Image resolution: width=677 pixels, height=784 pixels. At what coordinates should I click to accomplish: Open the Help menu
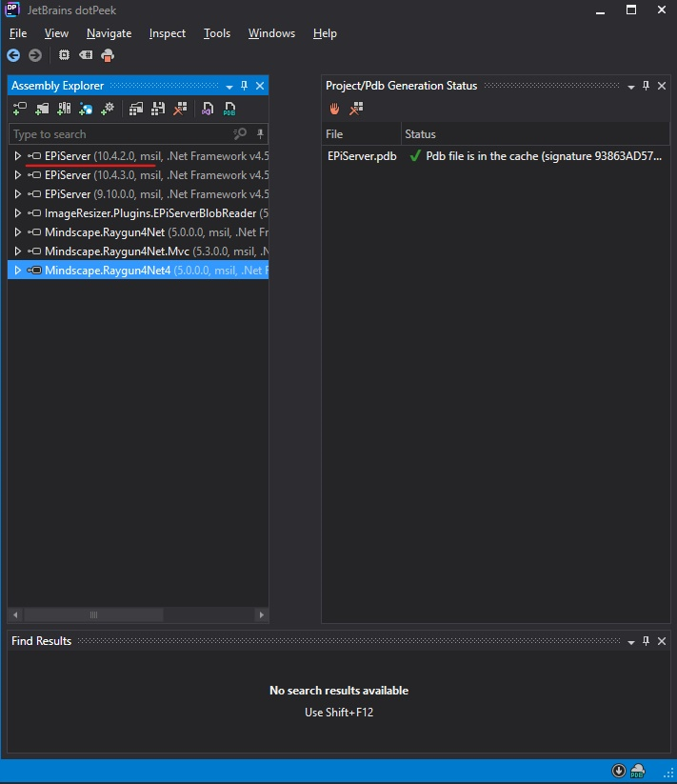(325, 33)
